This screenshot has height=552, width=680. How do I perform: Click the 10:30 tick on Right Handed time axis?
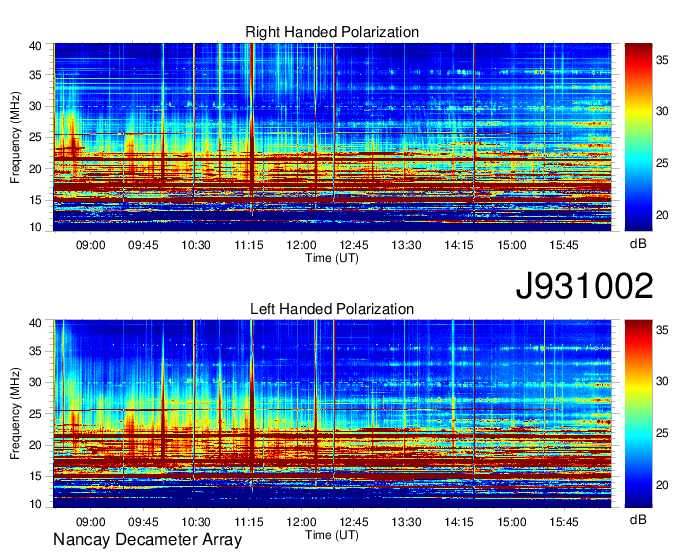[196, 245]
